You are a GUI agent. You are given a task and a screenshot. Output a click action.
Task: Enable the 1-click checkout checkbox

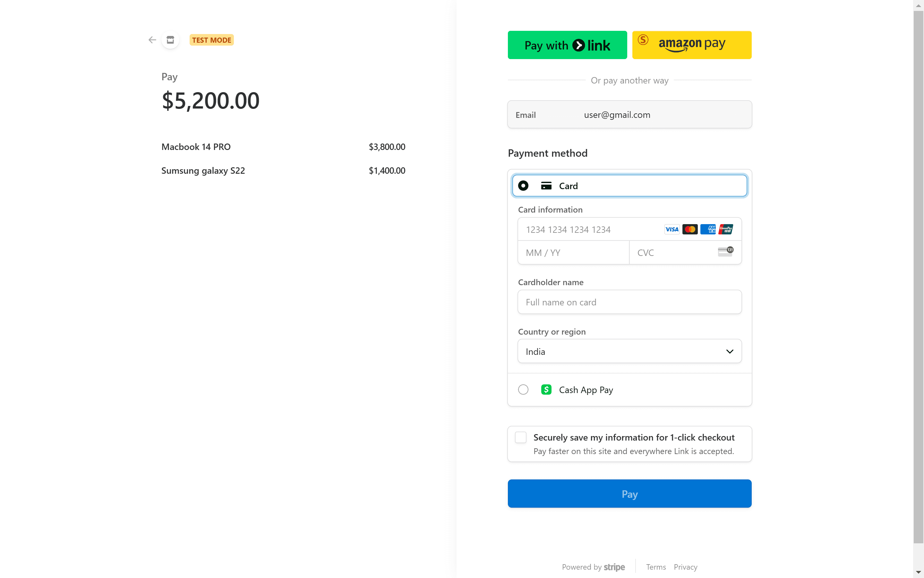[x=520, y=437]
